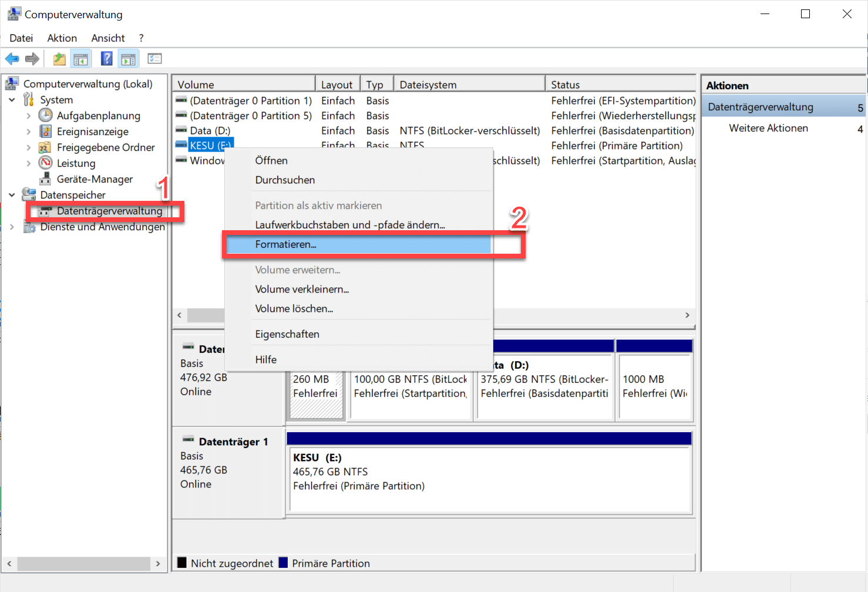Choose Öffnen from the context menu

pyautogui.click(x=358, y=160)
